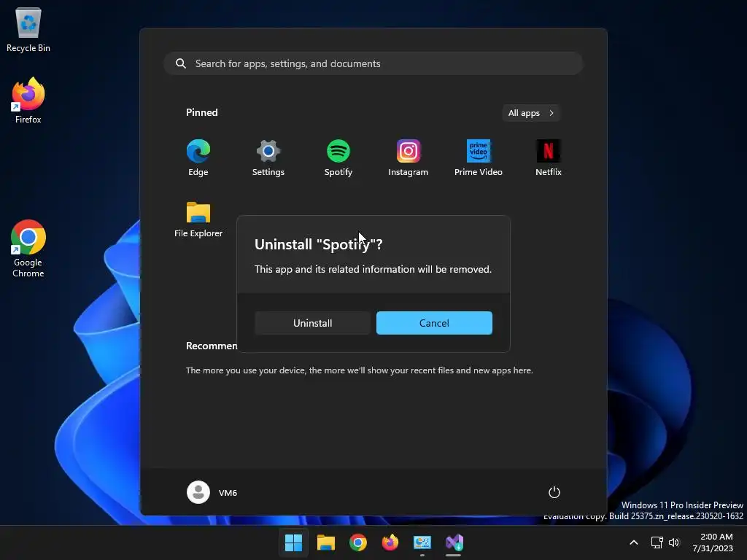Viewport: 747px width, 560px height.
Task: Click the recommended section description text
Action: coord(359,370)
